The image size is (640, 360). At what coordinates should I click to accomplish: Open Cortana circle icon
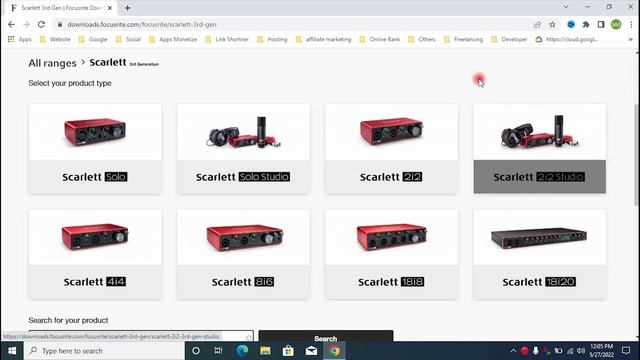[x=196, y=351]
